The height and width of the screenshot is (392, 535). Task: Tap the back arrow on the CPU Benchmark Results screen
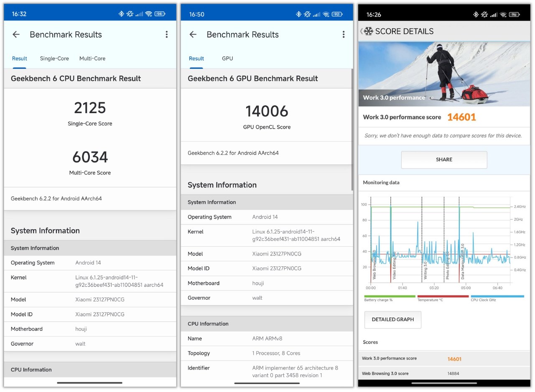(x=16, y=35)
